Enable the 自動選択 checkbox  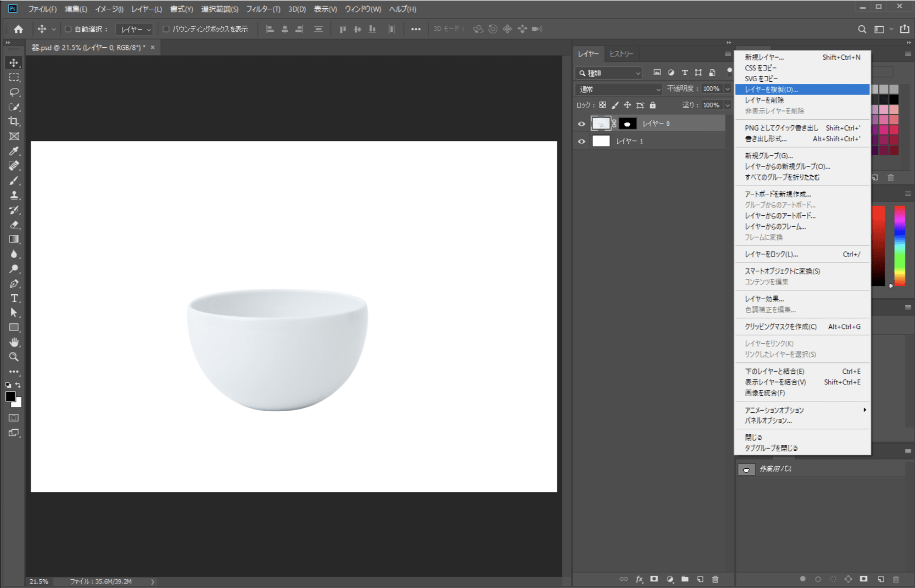click(68, 29)
